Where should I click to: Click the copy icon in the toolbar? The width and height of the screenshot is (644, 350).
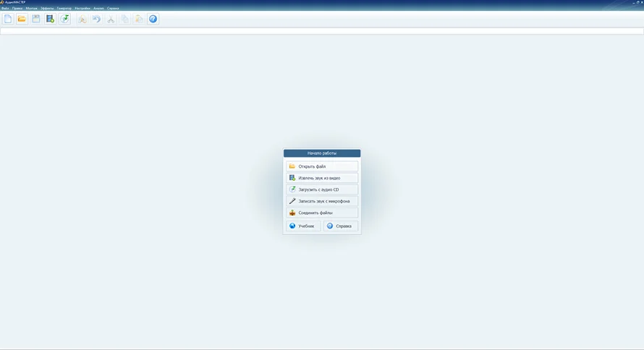[125, 19]
